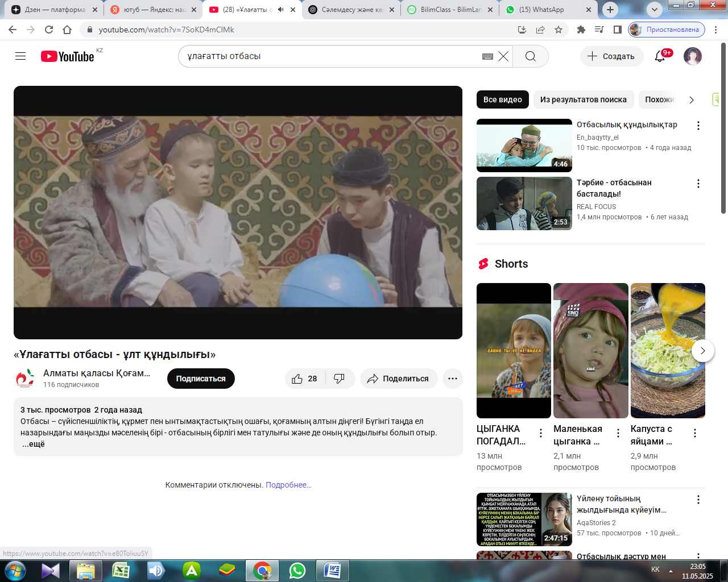The height and width of the screenshot is (582, 728).
Task: Bookmark this page with the star
Action: click(559, 30)
